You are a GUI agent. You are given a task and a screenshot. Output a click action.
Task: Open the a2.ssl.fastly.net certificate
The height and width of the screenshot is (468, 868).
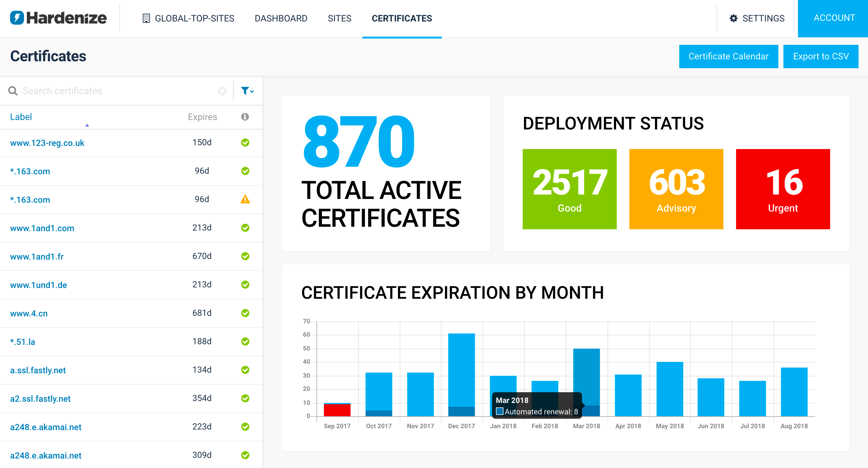40,399
